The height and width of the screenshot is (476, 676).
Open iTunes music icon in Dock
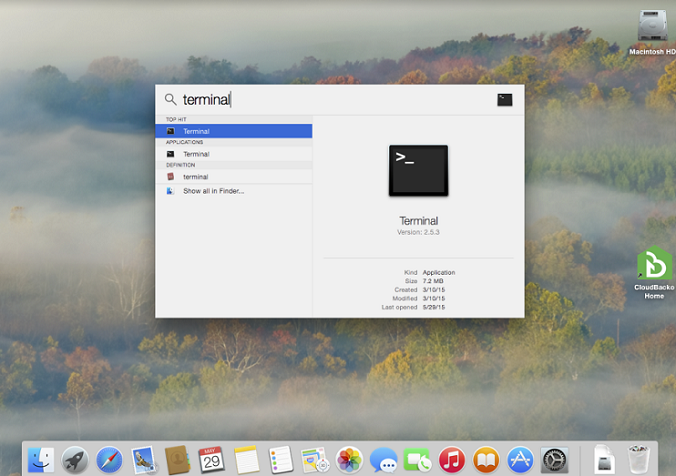[451, 459]
